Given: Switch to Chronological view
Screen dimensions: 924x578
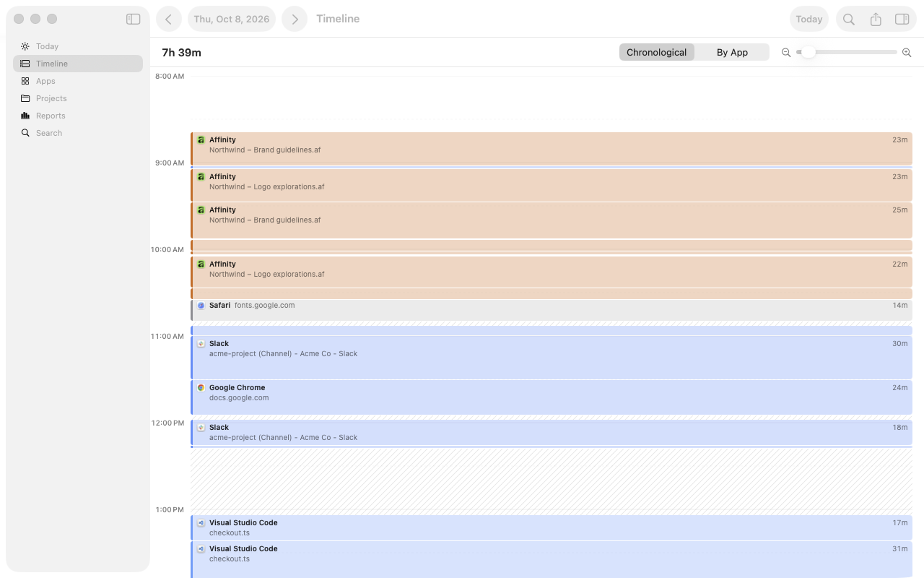Looking at the screenshot, I should [657, 52].
